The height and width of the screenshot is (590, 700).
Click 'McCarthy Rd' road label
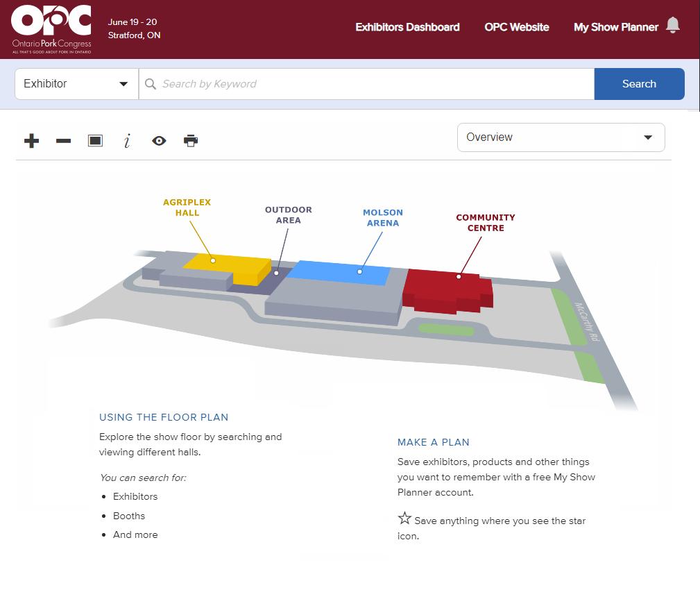[586, 322]
